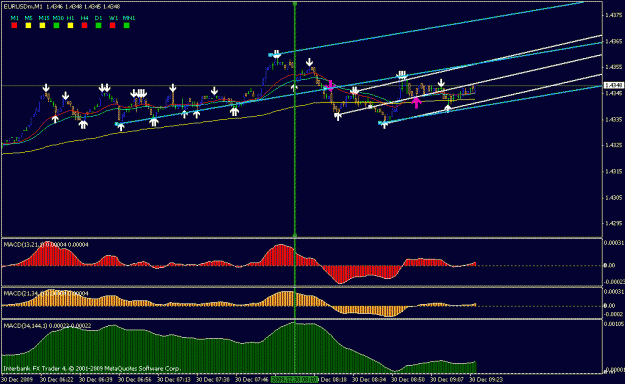Select the D1 timeframe label
Viewport: 625px width, 384px height.
pos(98,18)
